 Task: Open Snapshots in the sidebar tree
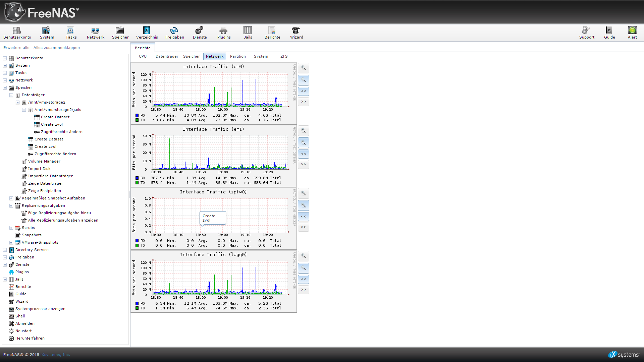coord(32,235)
